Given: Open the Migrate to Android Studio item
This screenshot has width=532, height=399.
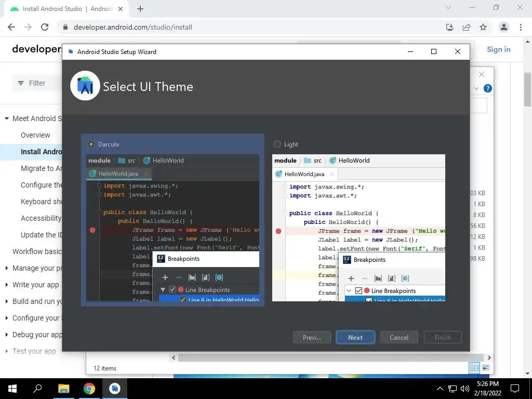Looking at the screenshot, I should 41,168.
